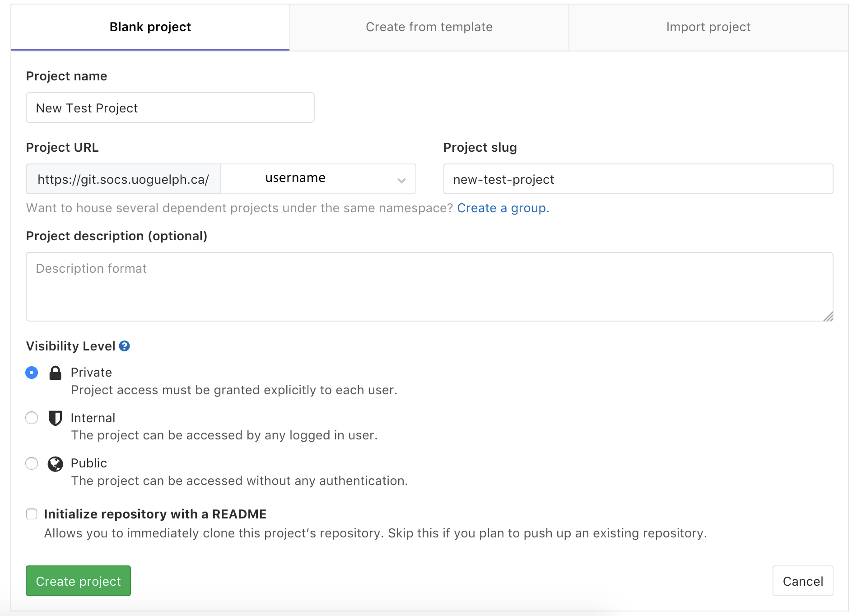
Task: Open the Create a group link
Action: click(503, 208)
